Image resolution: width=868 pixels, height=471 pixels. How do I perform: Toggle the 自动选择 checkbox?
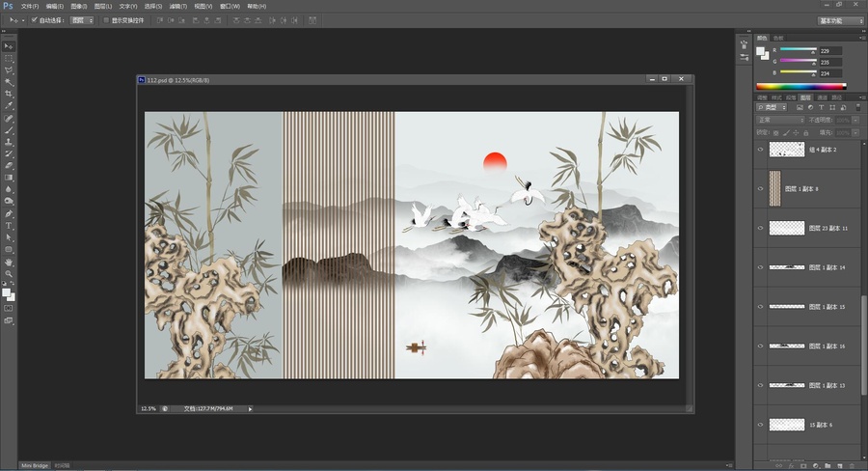[35, 20]
